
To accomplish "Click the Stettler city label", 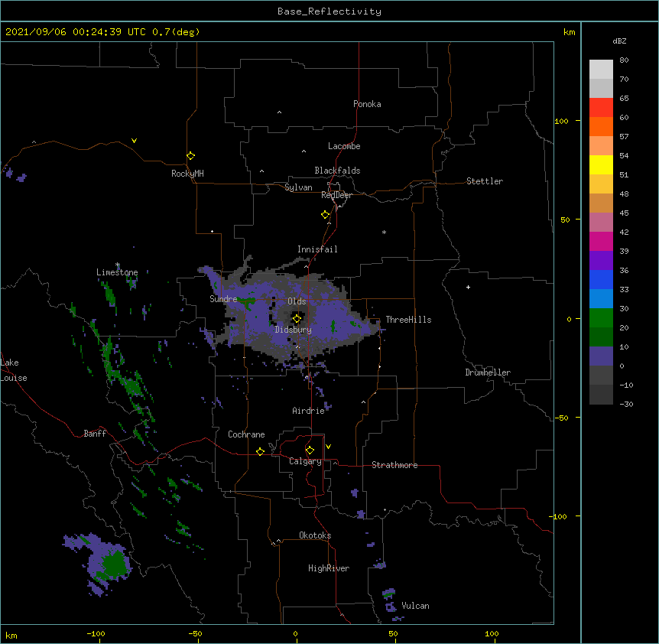I will [485, 181].
